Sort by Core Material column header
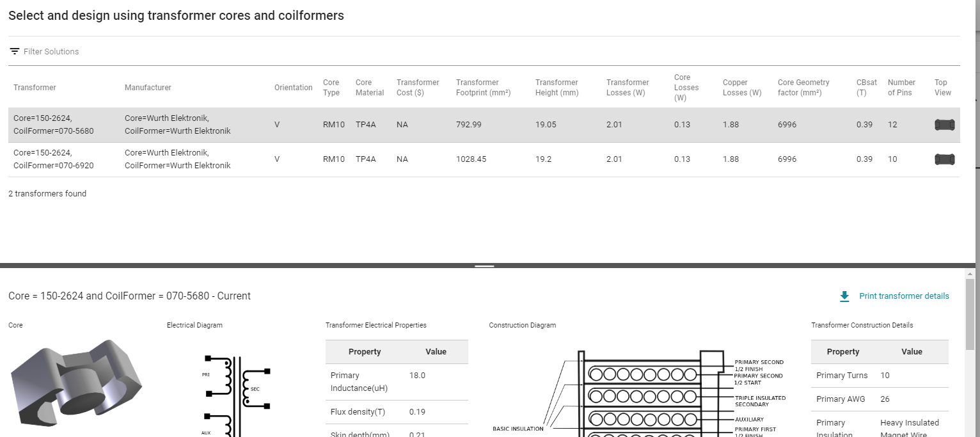Screen dimensions: 980x437 (x=370, y=88)
